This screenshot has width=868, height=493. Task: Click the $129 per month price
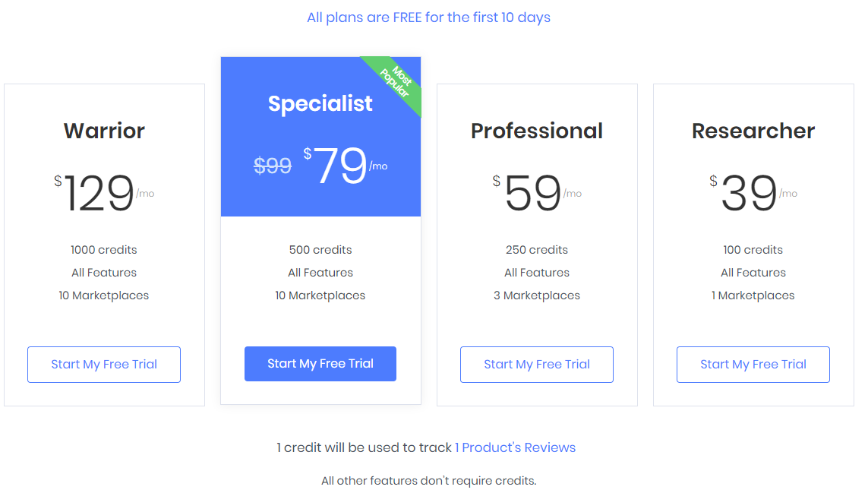[104, 193]
